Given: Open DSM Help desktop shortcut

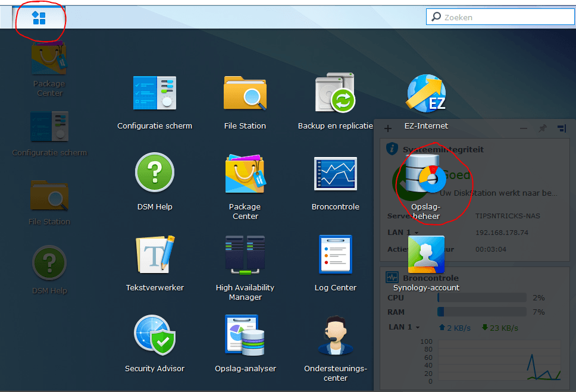Looking at the screenshot, I should tap(49, 270).
